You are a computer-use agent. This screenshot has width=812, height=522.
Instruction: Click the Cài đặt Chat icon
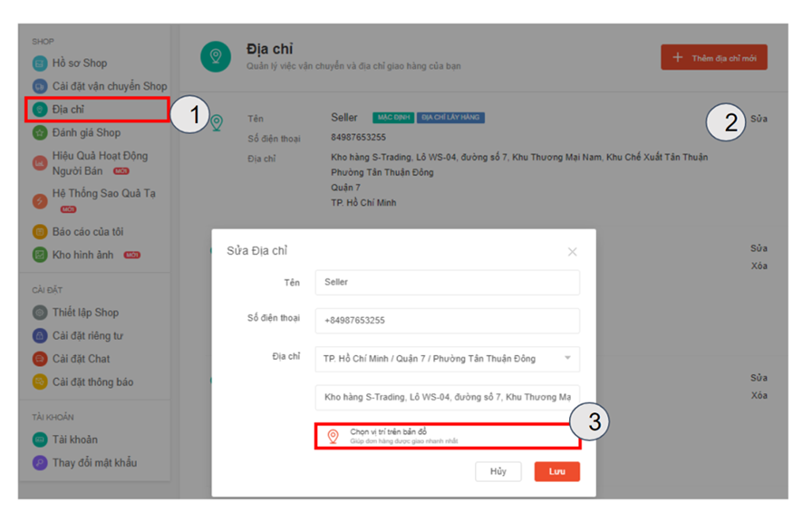click(39, 359)
